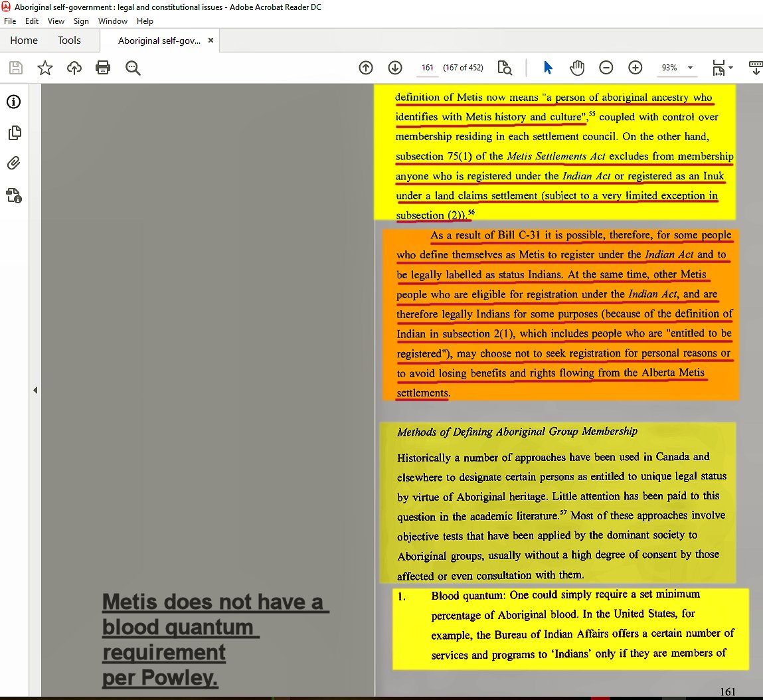Choose the selection arrow tool
This screenshot has width=763, height=700.
pos(548,68)
